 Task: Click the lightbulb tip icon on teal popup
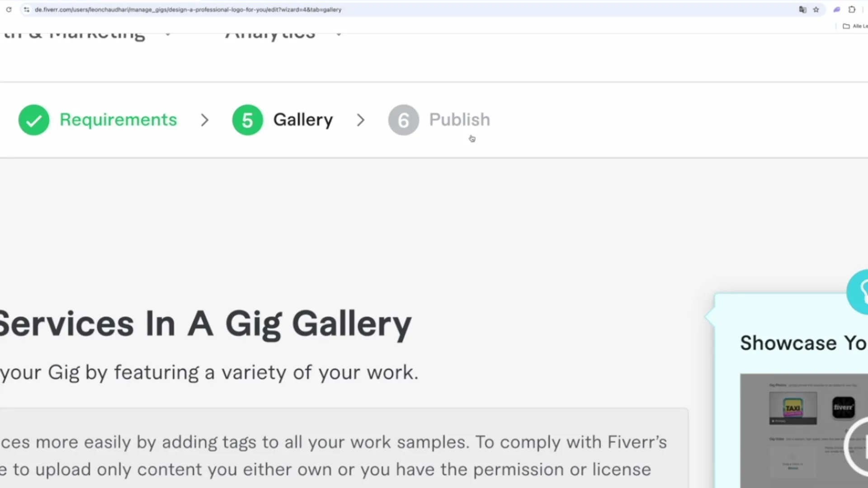(x=861, y=291)
